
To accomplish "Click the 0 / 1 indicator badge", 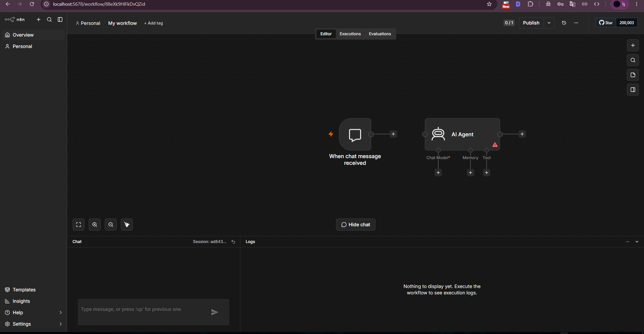I will [x=509, y=23].
